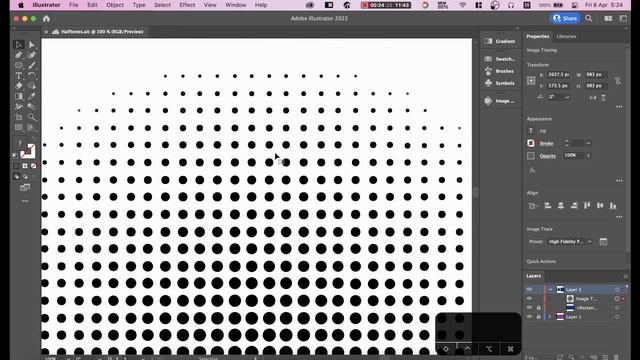Hide the Image Tracing sublayer eye icon
Screen dimensions: 640x360
[529, 299]
